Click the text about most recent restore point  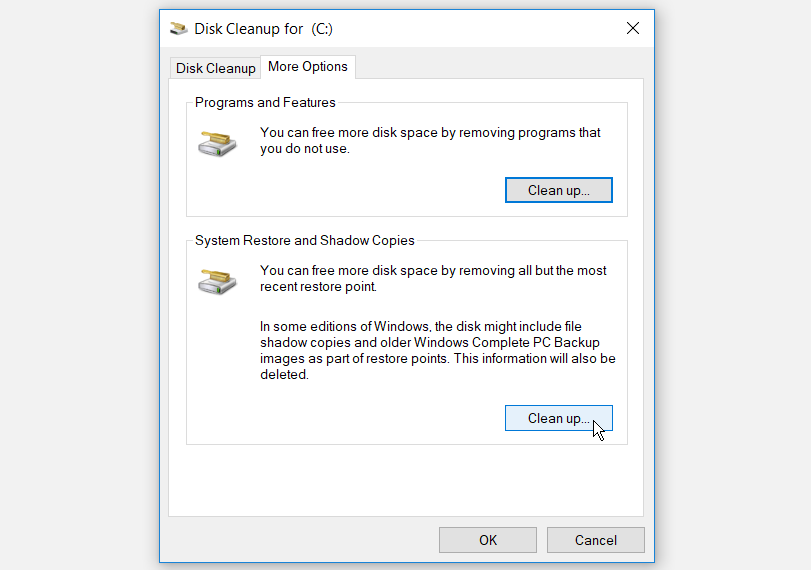[x=433, y=279]
